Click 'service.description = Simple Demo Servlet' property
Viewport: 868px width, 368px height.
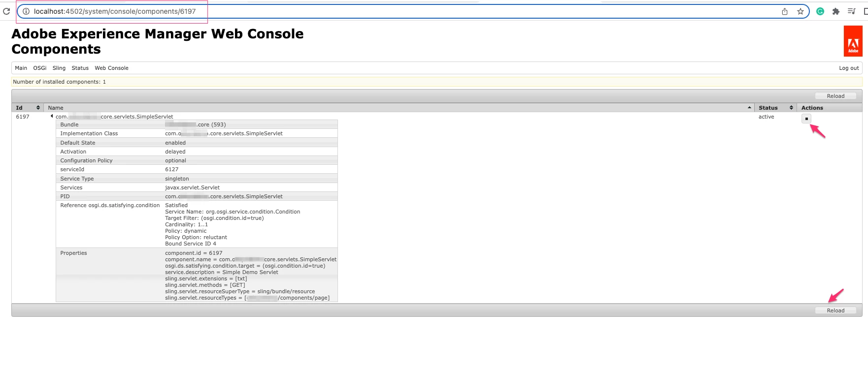click(222, 272)
